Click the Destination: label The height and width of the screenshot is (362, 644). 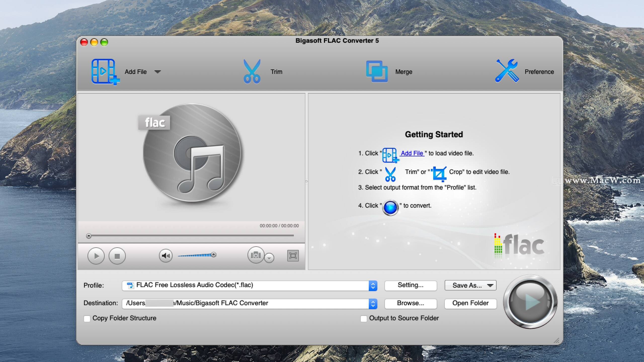coord(101,303)
